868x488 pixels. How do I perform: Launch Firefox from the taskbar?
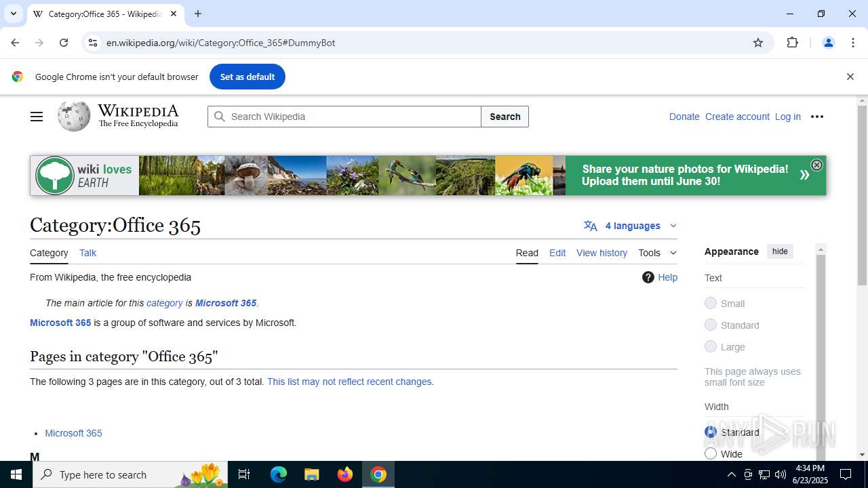(345, 474)
